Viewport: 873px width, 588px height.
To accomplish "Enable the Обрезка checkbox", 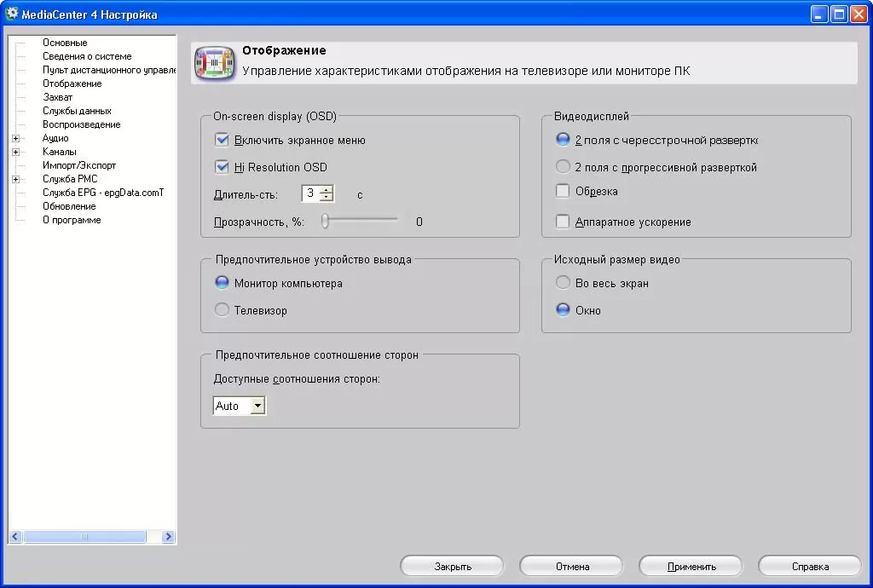I will 563,192.
